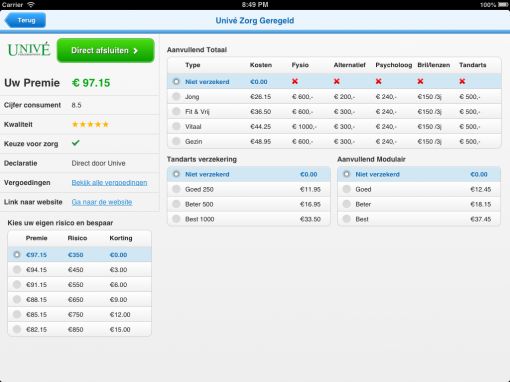Select Goed €12.45 modulair option
Image resolution: width=510 pixels, height=382 pixels.
(419, 189)
